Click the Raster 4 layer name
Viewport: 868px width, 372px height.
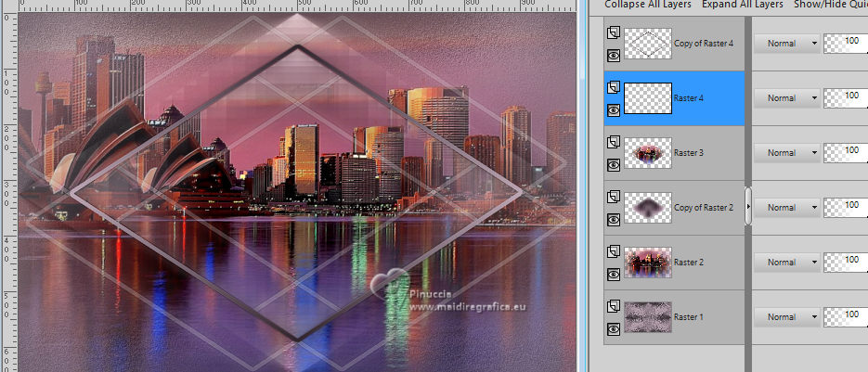689,98
